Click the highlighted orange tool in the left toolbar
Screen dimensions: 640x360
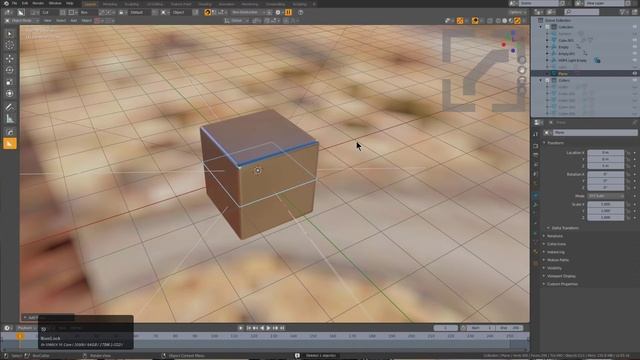10,144
